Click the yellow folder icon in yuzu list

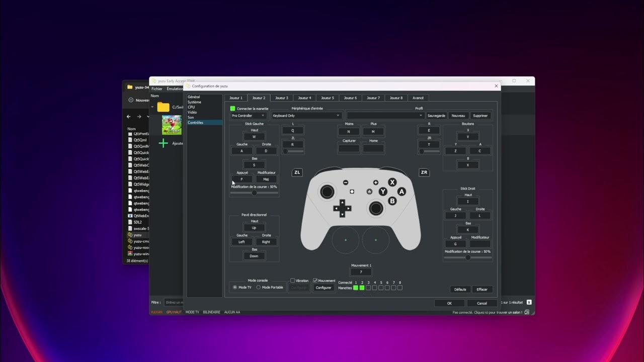163,107
